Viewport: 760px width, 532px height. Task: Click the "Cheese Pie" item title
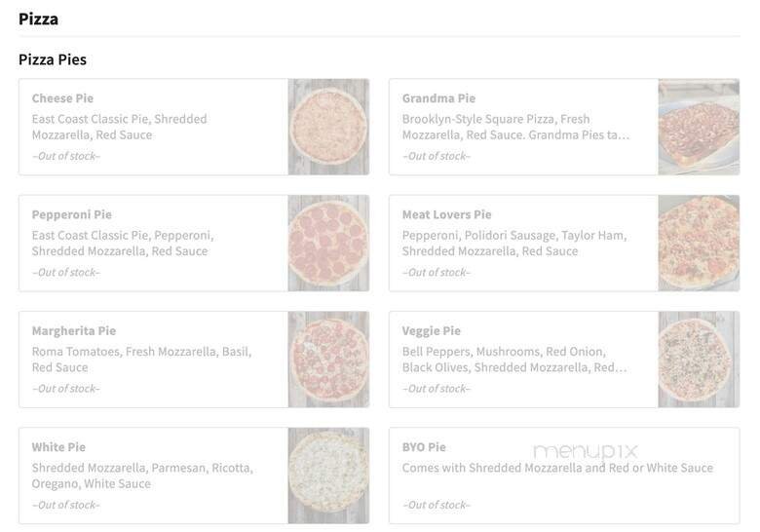[x=62, y=98]
